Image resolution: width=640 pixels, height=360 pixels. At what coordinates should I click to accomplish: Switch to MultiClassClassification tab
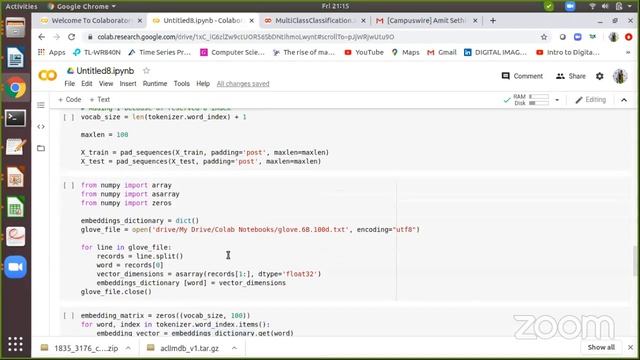pos(314,20)
